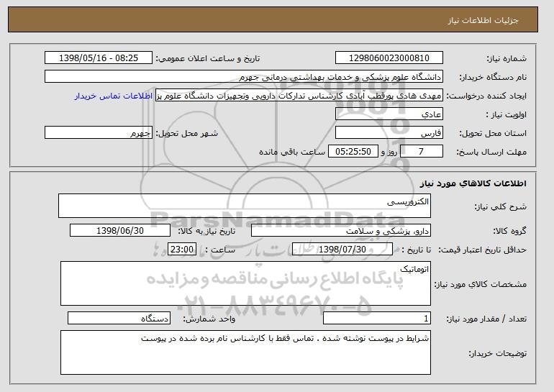Click the unit field showing دستگاه
This screenshot has width=554, height=392.
pyautogui.click(x=119, y=318)
